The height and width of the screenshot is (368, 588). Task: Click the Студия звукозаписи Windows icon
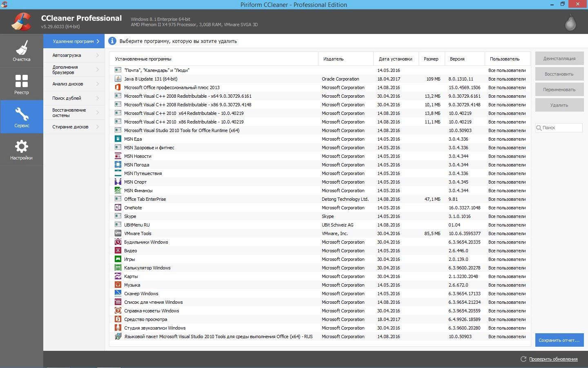[118, 328]
